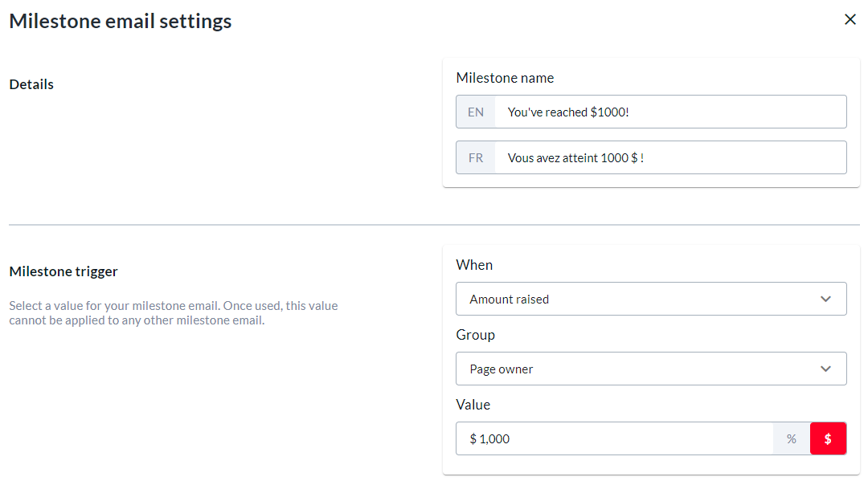Click the Details section heading

point(31,84)
